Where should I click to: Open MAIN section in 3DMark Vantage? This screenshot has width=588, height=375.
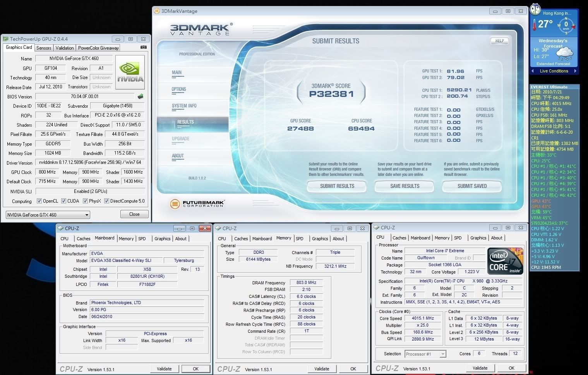point(177,72)
